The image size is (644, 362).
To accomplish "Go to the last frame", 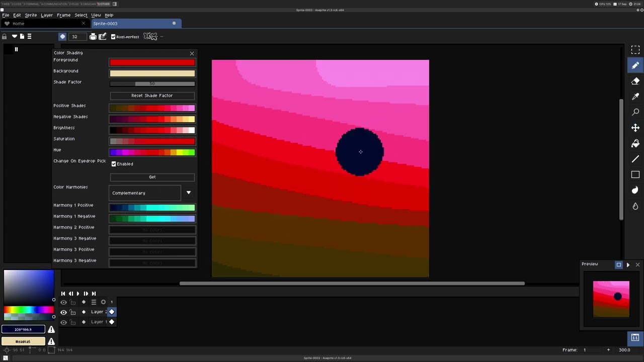I will [x=94, y=294].
